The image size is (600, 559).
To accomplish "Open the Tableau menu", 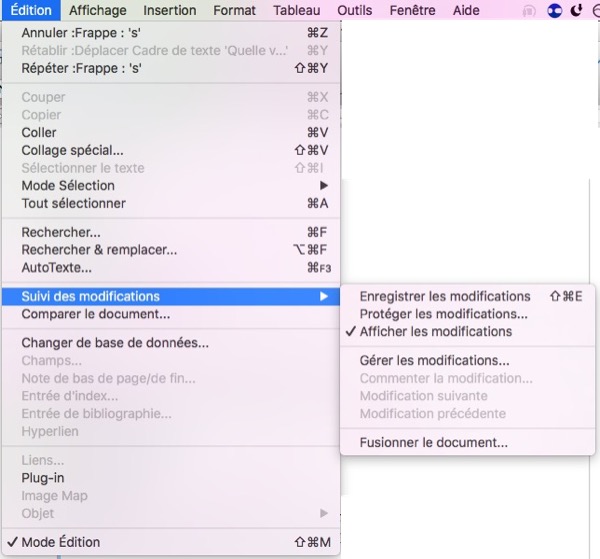I will 300,10.
